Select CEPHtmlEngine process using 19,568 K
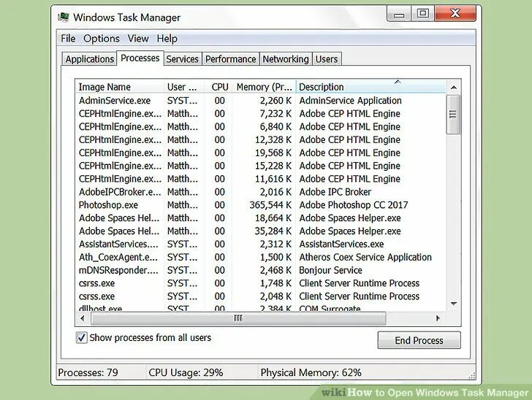The image size is (532, 400). (x=260, y=153)
